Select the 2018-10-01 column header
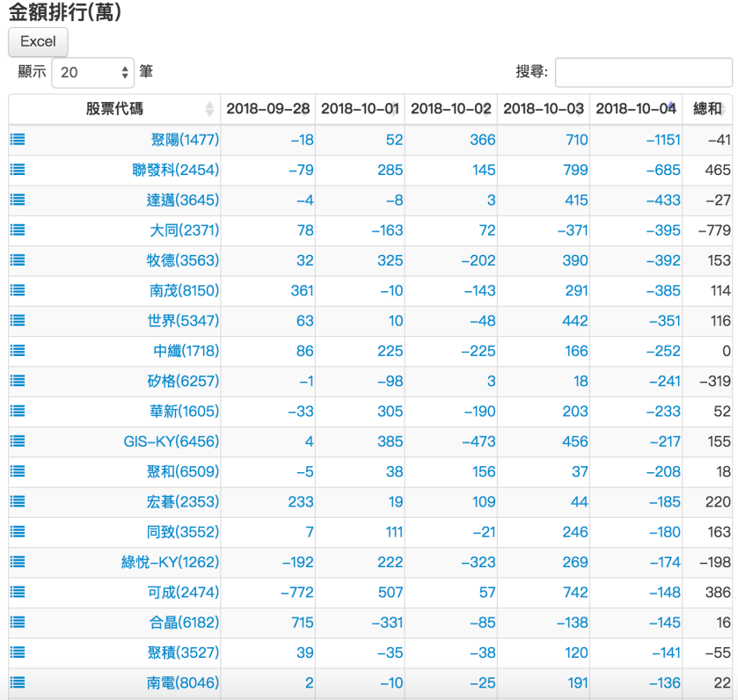The image size is (738, 700). click(359, 109)
